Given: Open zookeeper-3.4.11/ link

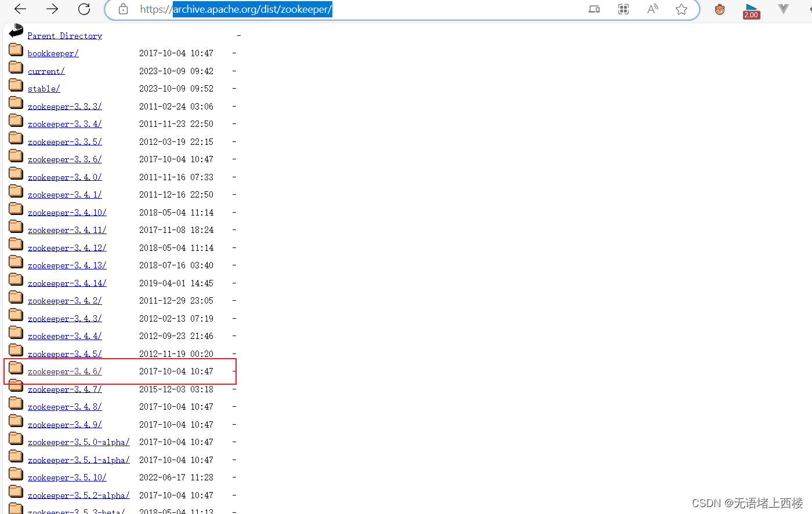Looking at the screenshot, I should click(x=67, y=230).
